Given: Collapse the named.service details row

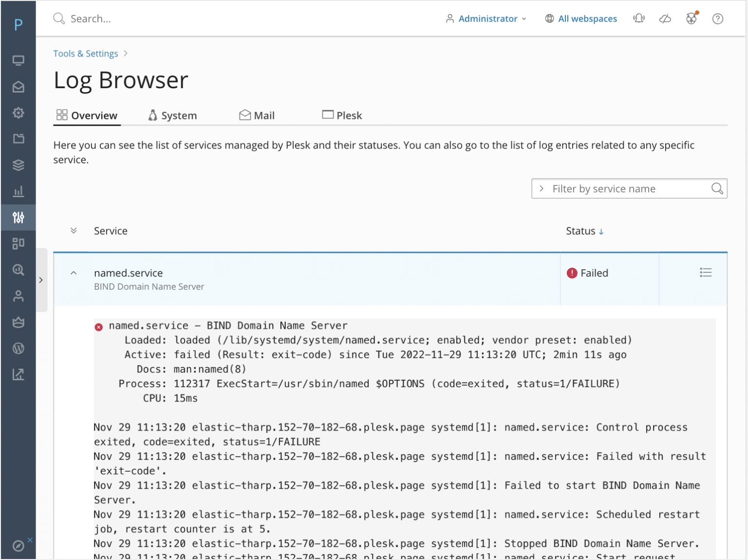Looking at the screenshot, I should [x=74, y=273].
